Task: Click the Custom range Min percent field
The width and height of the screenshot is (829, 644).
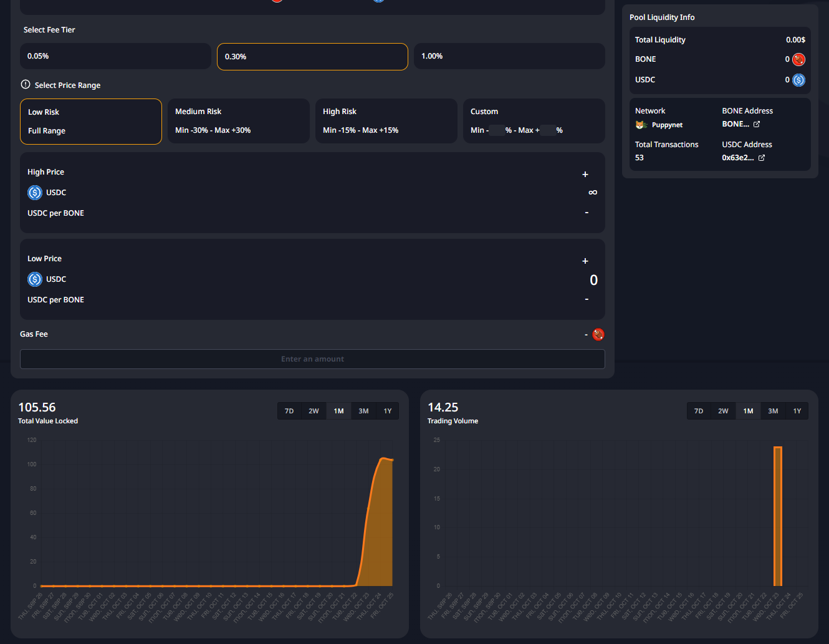Action: tap(497, 130)
